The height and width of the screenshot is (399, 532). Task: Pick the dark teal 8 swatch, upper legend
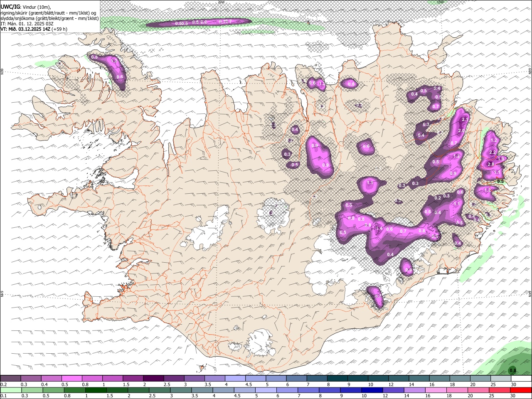click(337, 379)
